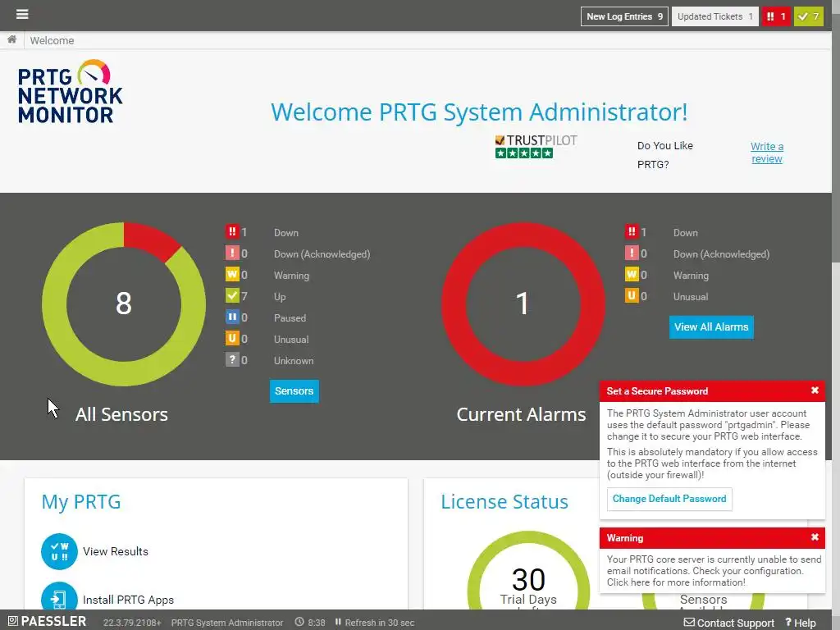Open Updated Tickets counter

pyautogui.click(x=714, y=16)
